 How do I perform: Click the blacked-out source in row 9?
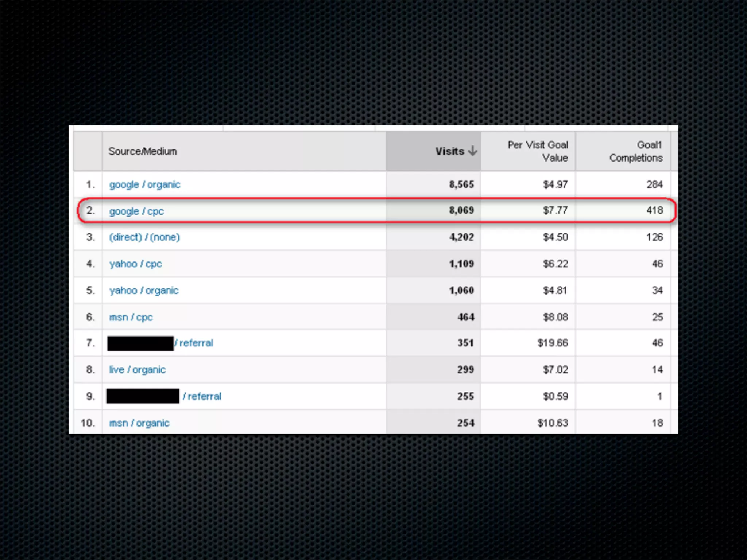pyautogui.click(x=143, y=396)
